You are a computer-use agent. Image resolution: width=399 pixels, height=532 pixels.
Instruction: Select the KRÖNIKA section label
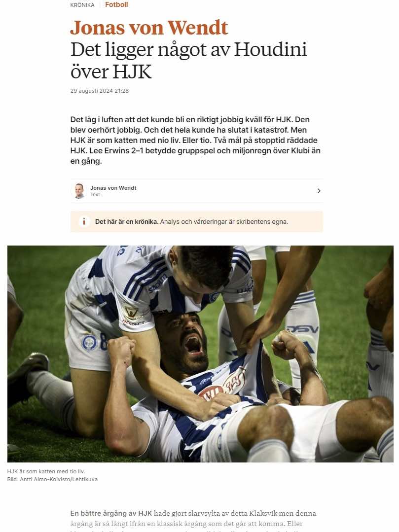click(x=82, y=5)
